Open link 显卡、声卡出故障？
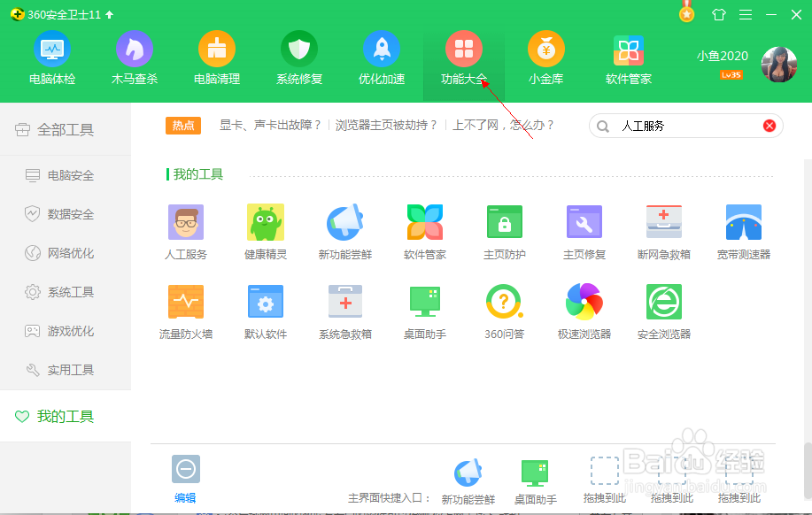Viewport: 812px width, 515px height. click(x=270, y=126)
